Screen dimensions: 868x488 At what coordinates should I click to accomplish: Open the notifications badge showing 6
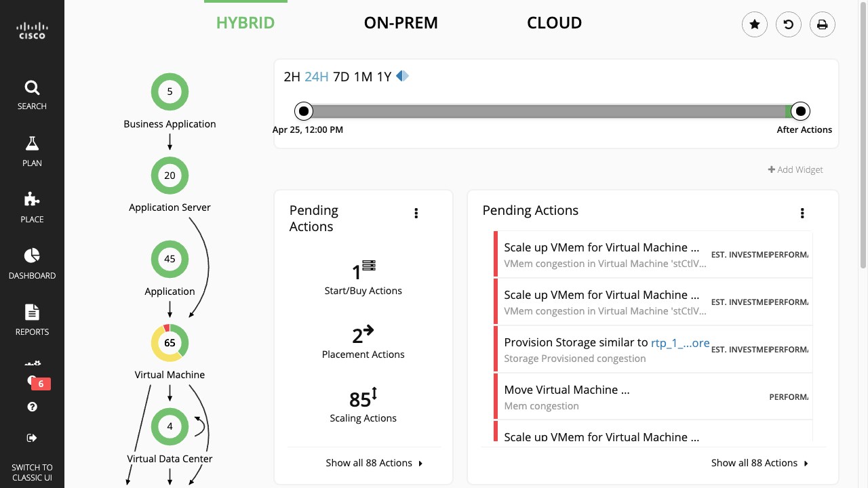point(41,384)
